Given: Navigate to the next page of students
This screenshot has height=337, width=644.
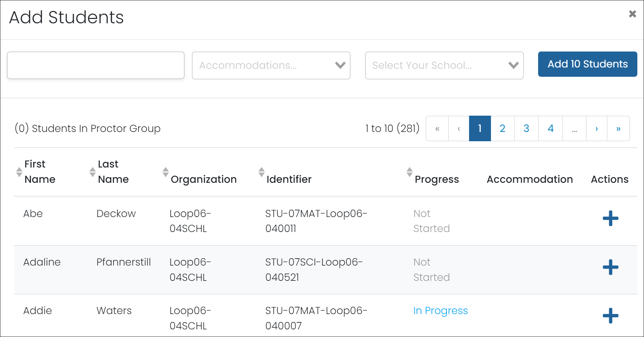Looking at the screenshot, I should (x=597, y=128).
